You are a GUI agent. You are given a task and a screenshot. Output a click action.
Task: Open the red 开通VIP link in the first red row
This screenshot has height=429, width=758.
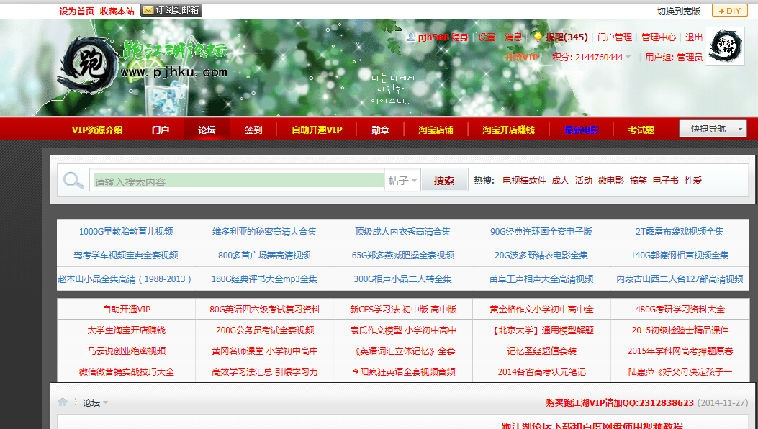point(127,309)
